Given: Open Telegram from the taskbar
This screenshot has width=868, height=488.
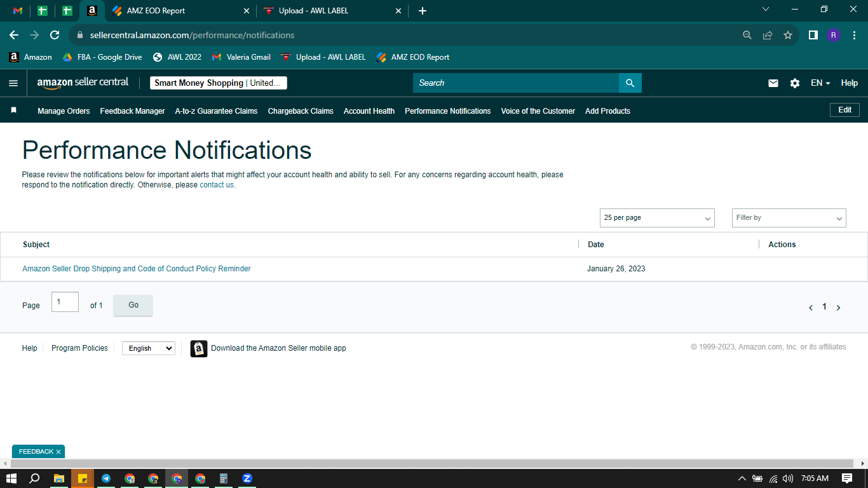Looking at the screenshot, I should click(x=106, y=478).
